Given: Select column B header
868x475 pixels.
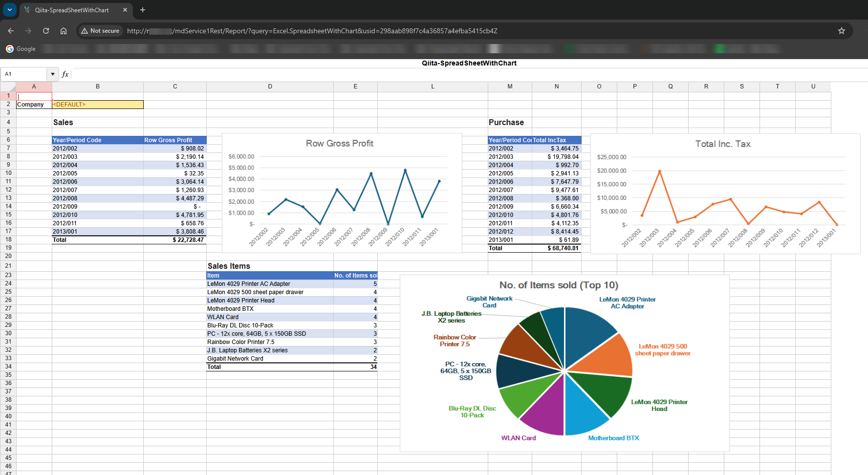Looking at the screenshot, I should point(98,86).
